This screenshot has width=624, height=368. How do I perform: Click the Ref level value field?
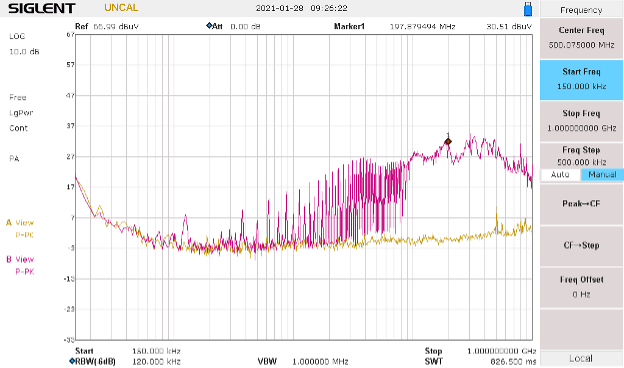coord(116,27)
